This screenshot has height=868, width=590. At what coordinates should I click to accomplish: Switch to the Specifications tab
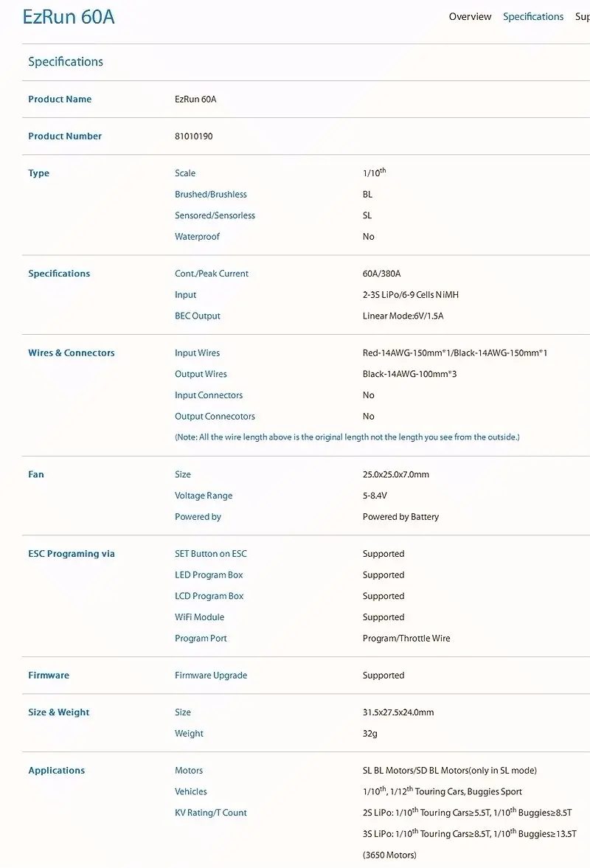[533, 17]
